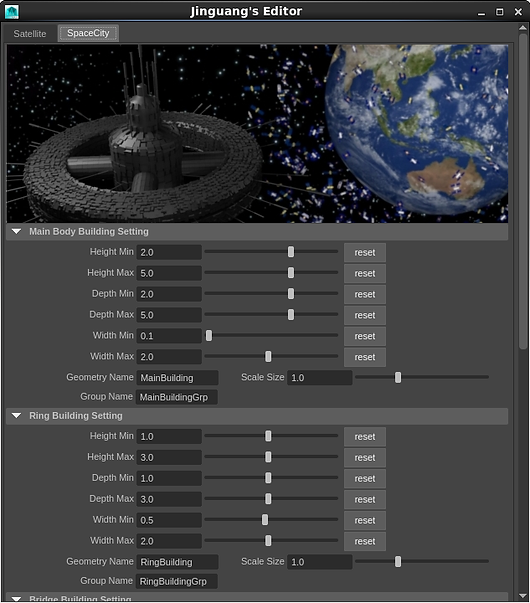Click Main Body Width Max slider handle
Screen dimensions: 530x603
pos(268,356)
